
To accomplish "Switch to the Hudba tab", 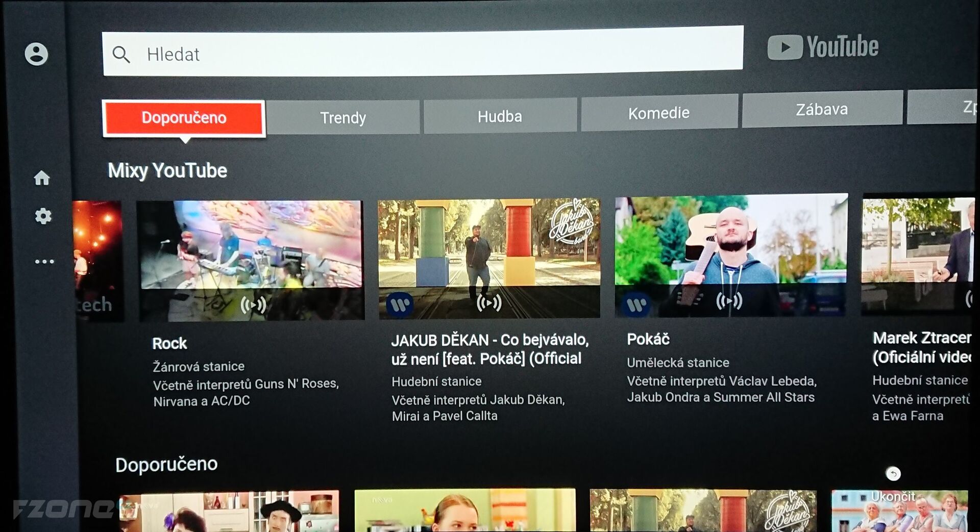I will tap(500, 116).
